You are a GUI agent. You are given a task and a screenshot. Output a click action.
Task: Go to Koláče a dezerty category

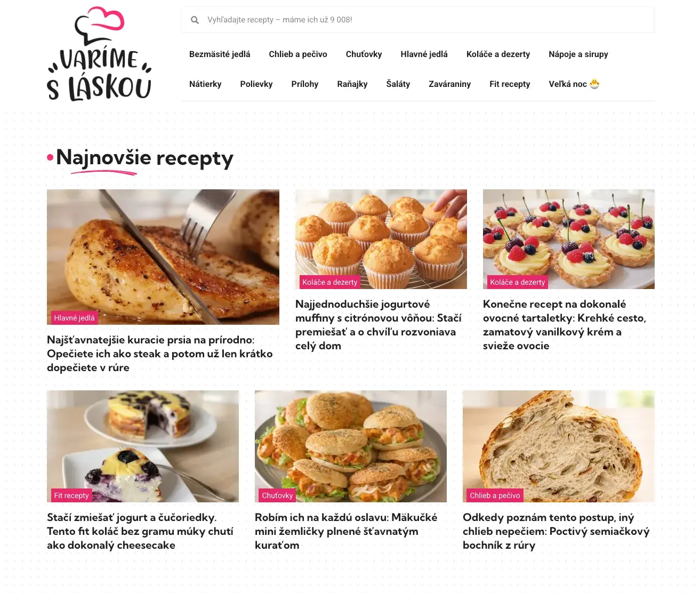[x=498, y=54]
